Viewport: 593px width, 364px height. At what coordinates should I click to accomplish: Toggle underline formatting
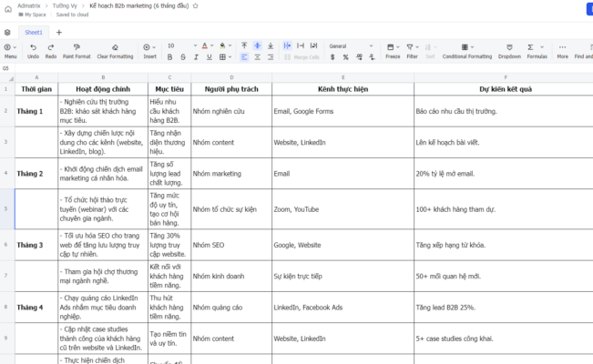(210, 57)
